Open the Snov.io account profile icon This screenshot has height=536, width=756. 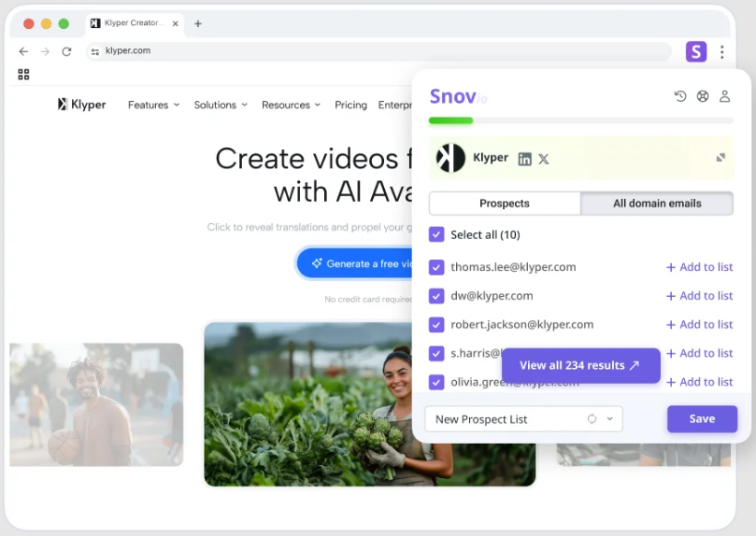(724, 96)
